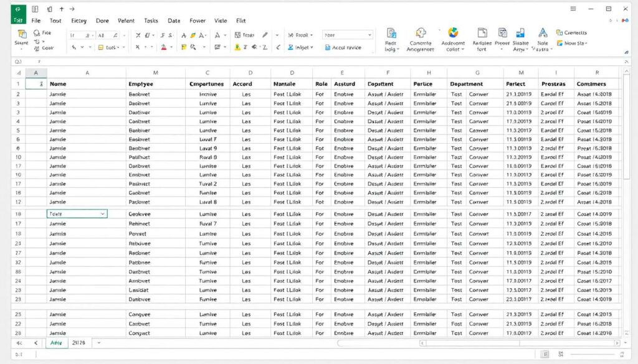
Task: Pick the yellow highlighter pen swatch
Action: pos(193,35)
